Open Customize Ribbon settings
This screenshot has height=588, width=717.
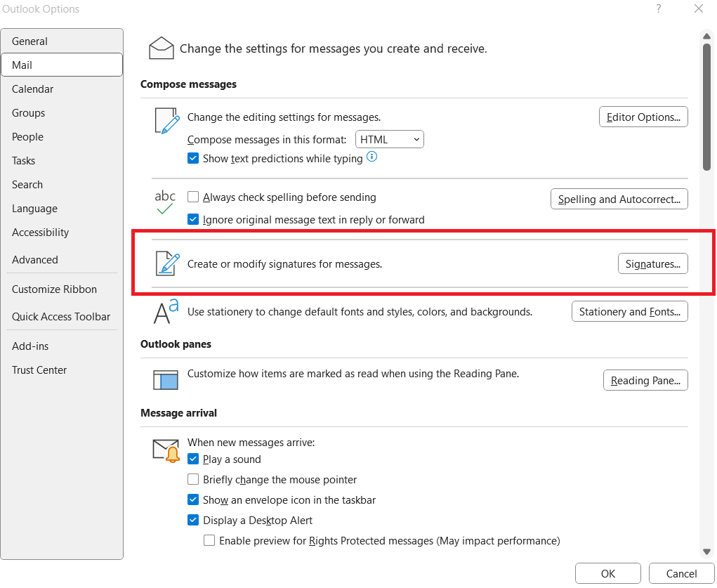pyautogui.click(x=62, y=289)
